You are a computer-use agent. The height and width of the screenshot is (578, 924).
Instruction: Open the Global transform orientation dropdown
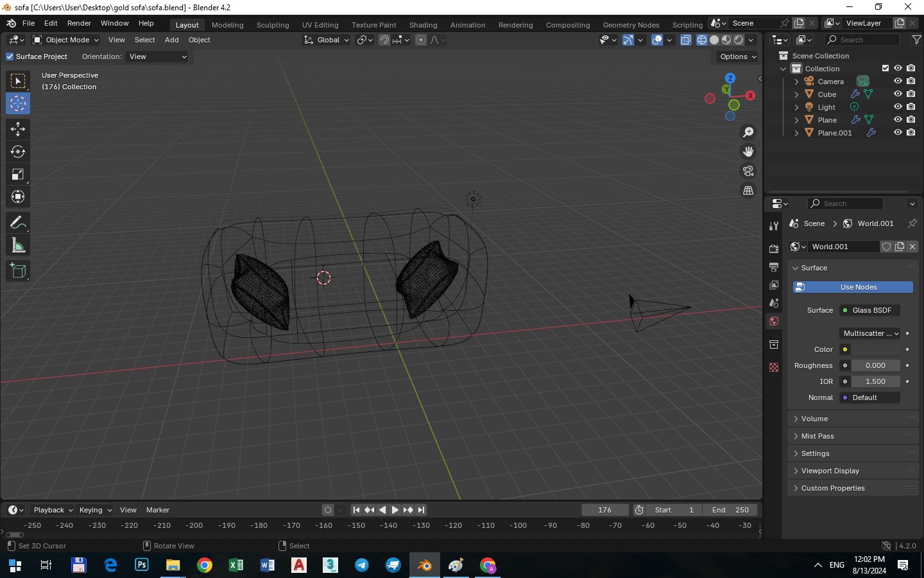point(327,40)
